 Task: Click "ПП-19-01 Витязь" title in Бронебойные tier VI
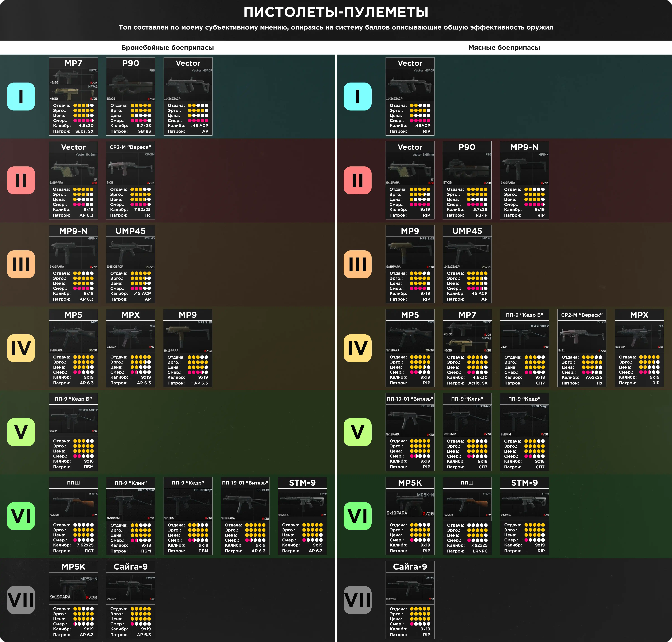245,483
